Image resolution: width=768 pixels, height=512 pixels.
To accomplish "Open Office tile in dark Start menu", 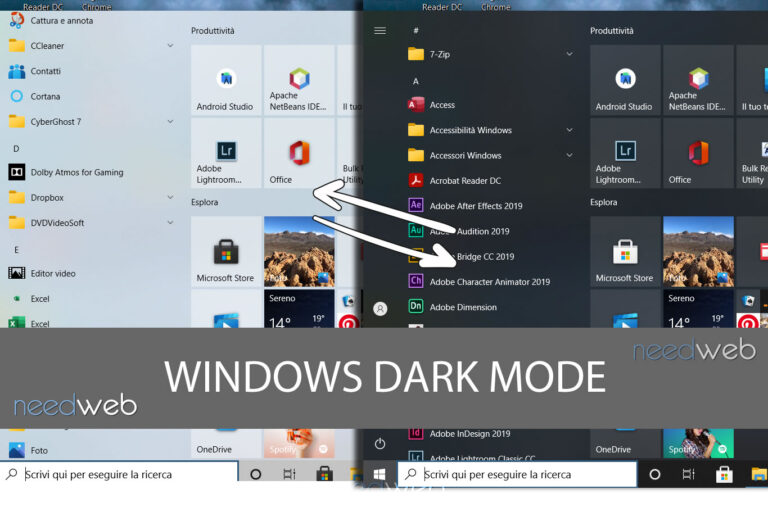I will [698, 153].
